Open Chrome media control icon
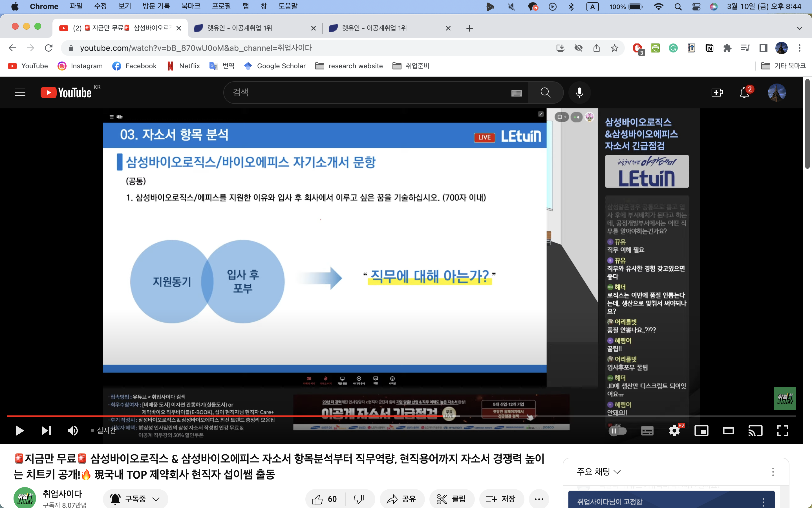 point(745,48)
